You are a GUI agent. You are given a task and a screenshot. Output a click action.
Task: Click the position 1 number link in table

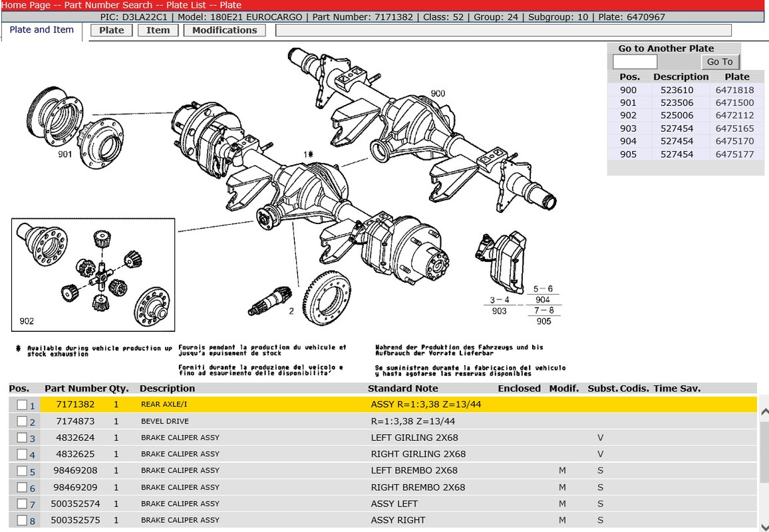click(33, 406)
